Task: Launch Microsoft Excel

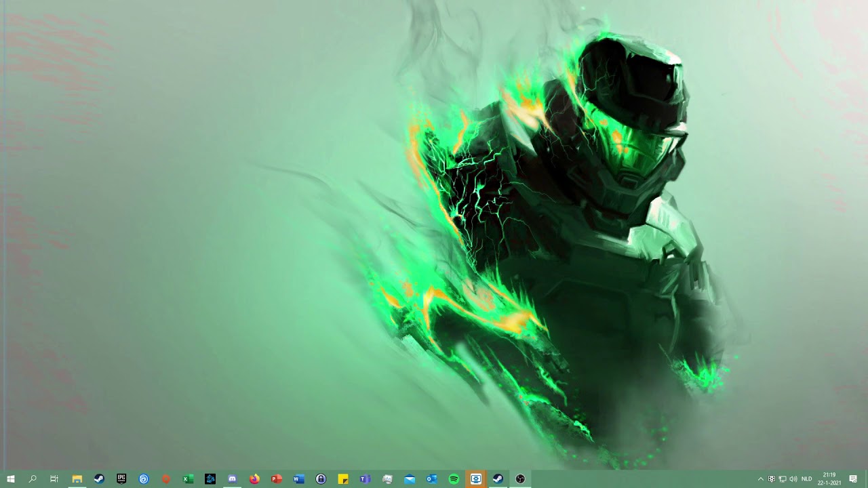Action: coord(188,479)
